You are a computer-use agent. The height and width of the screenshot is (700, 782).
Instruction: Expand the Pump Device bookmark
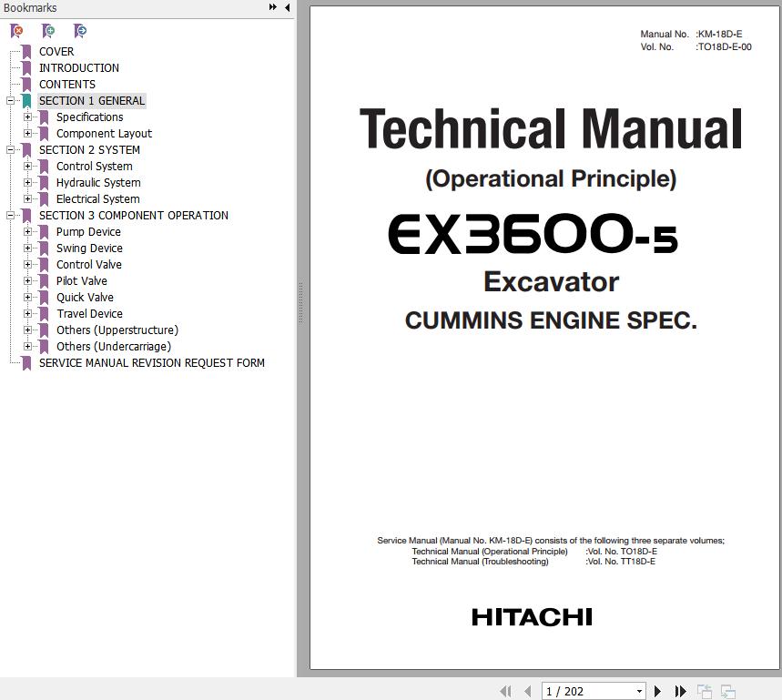coord(27,232)
